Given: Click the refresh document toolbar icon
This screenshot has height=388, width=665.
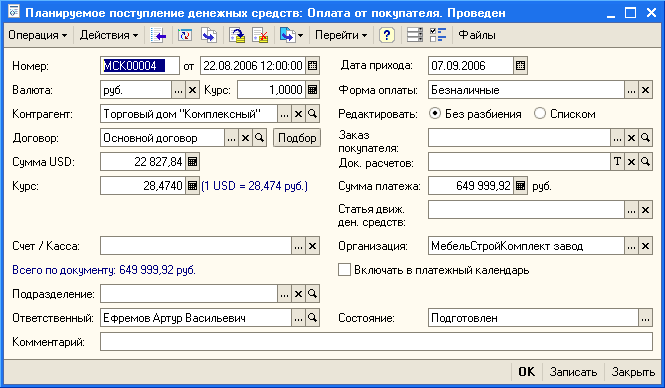Looking at the screenshot, I should [185, 35].
